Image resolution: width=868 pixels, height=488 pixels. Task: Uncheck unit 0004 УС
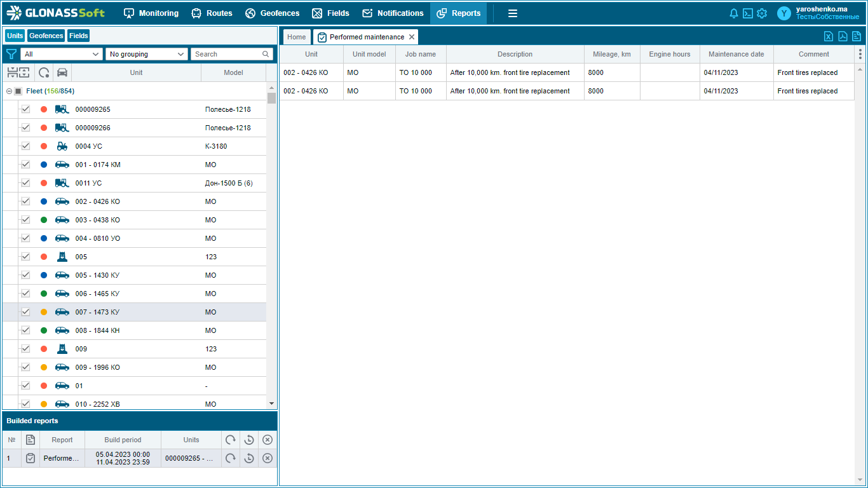(26, 146)
